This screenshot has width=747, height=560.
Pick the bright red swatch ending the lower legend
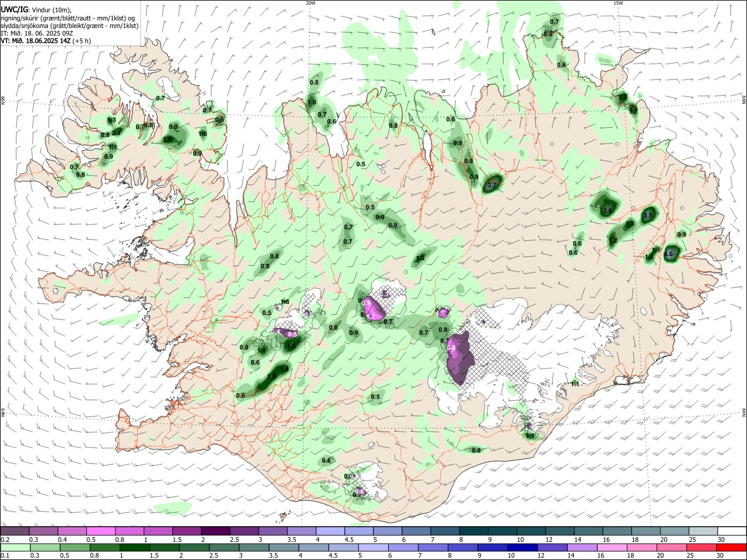[732, 547]
